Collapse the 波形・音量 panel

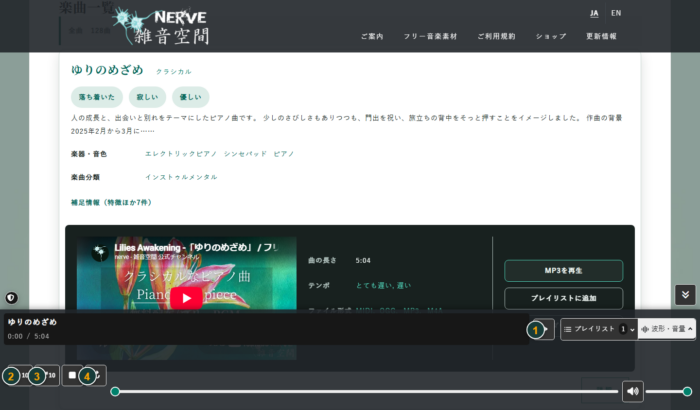point(667,329)
